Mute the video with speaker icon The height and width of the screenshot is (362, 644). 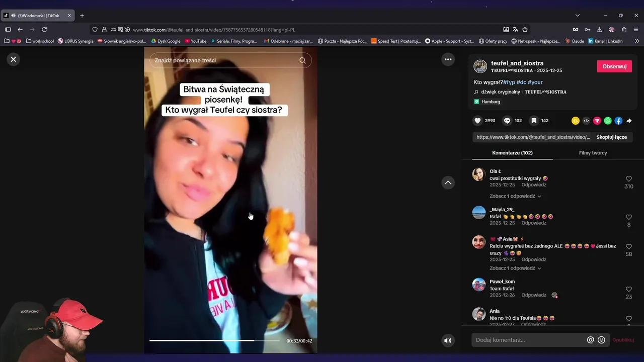[x=448, y=340]
